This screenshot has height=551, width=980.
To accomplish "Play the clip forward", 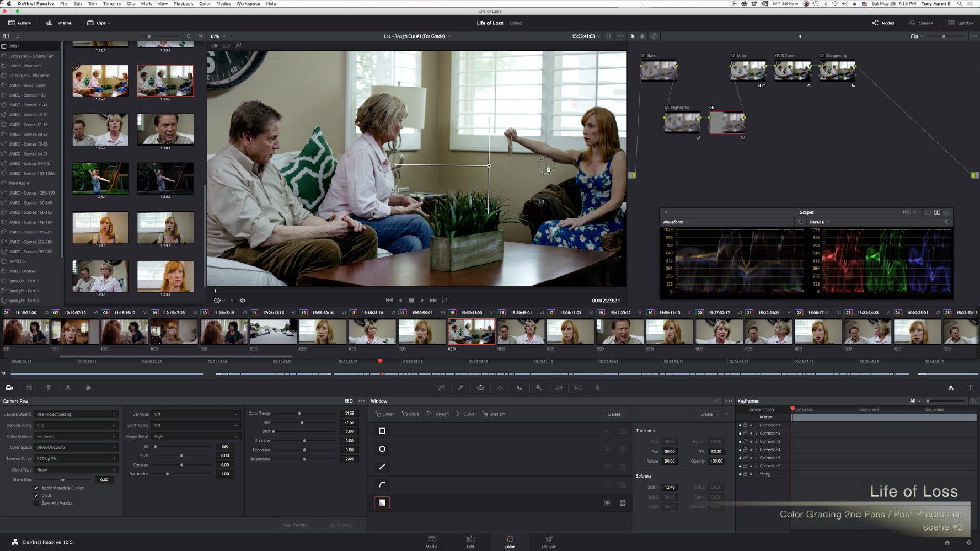I will pyautogui.click(x=422, y=301).
